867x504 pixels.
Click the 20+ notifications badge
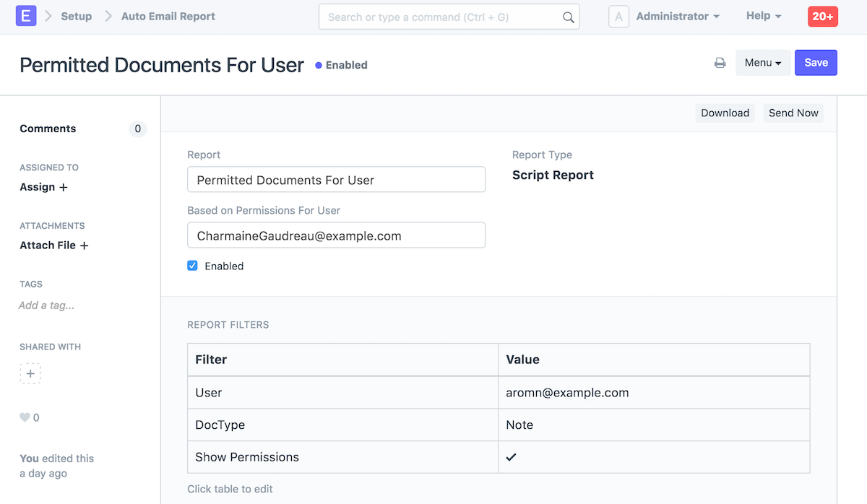tap(822, 17)
